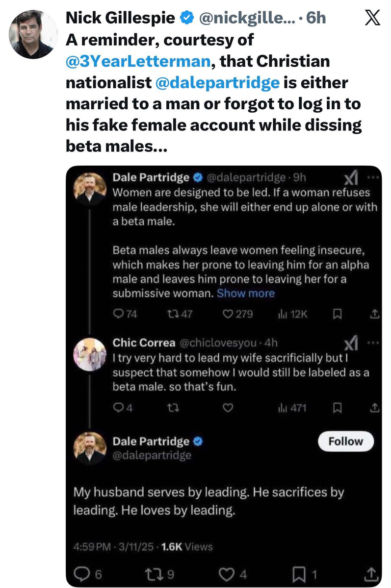The image size is (391, 588).
Task: Click the 6h timestamp of the tweet
Action: (x=315, y=19)
